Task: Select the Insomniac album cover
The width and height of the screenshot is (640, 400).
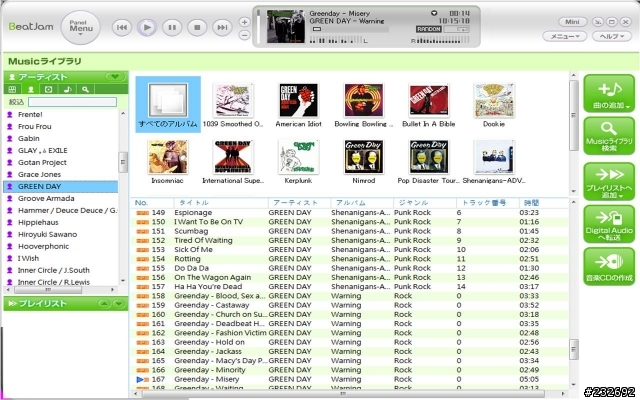Action: (x=168, y=157)
